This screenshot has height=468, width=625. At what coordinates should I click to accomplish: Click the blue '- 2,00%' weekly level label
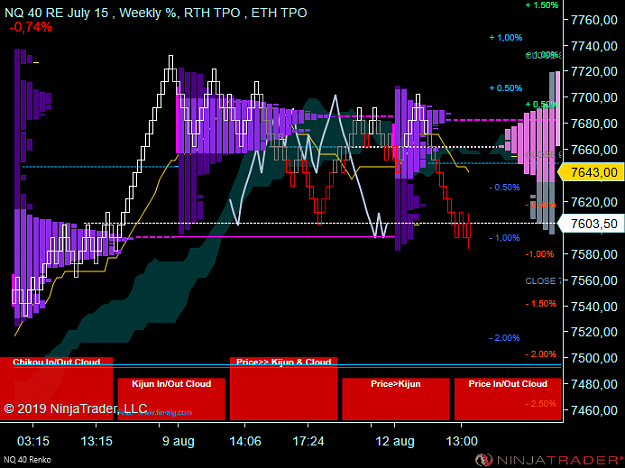tap(505, 338)
